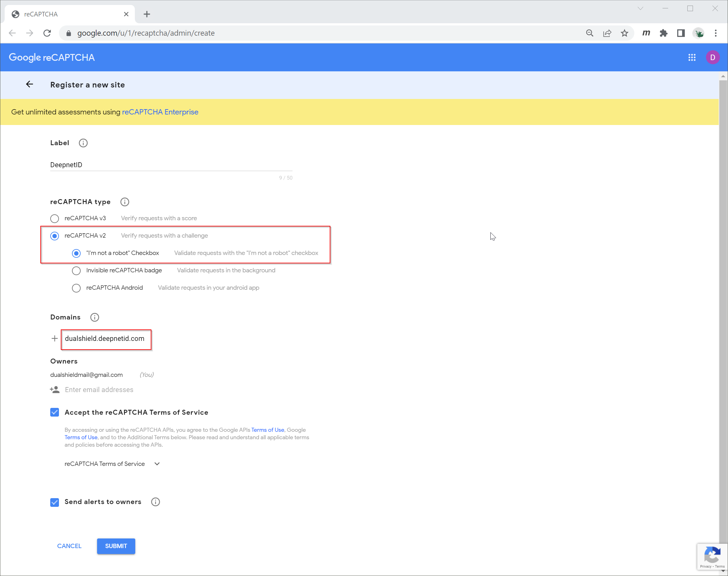Image resolution: width=728 pixels, height=576 pixels.
Task: Click the reCAPTCHA type info icon
Action: click(125, 202)
